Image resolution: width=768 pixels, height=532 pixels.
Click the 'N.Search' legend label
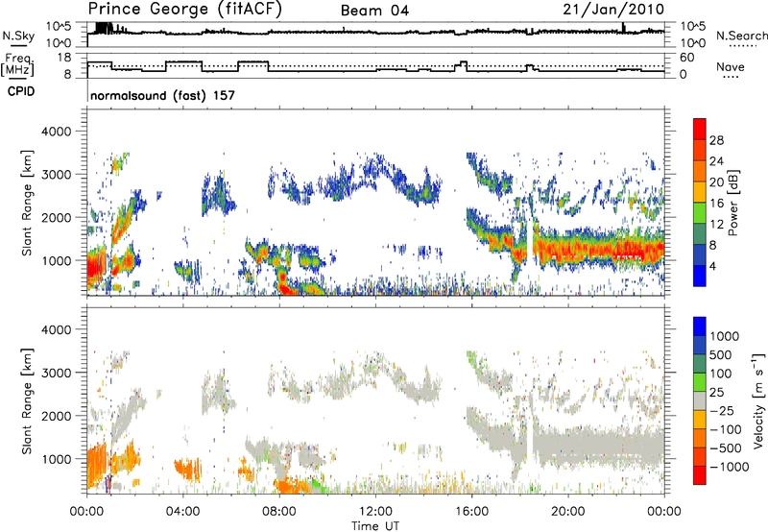click(741, 36)
